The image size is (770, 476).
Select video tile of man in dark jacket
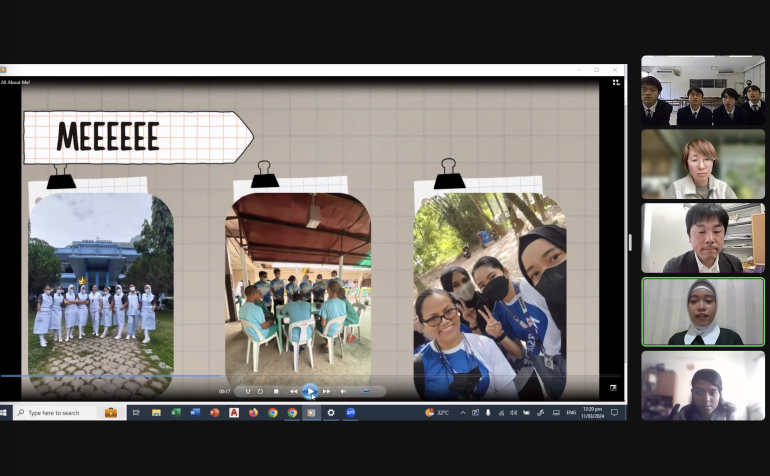pos(703,238)
